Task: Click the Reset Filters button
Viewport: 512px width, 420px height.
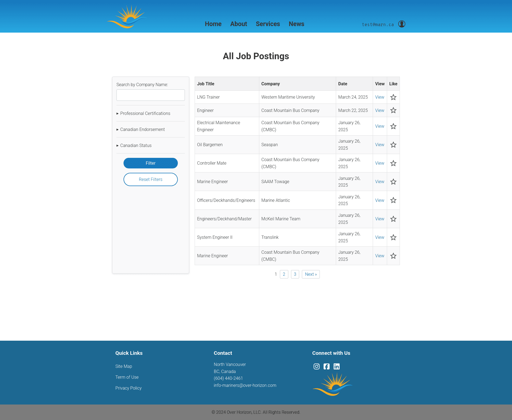Action: (151, 179)
